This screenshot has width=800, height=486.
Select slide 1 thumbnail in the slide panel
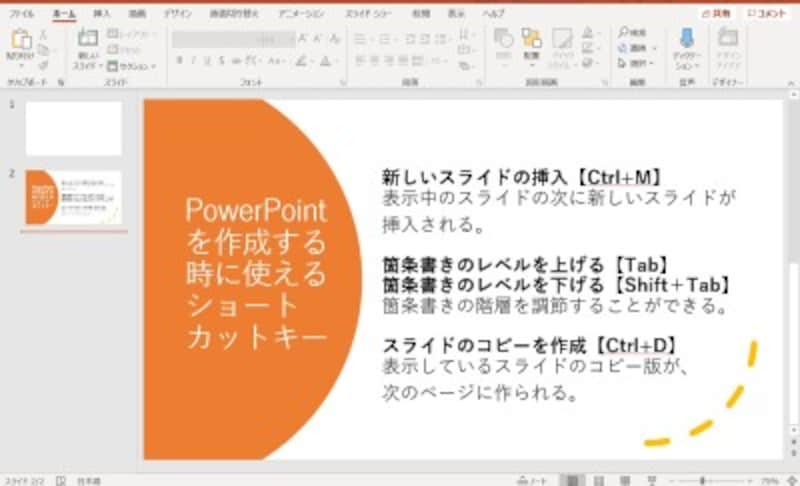click(x=74, y=129)
